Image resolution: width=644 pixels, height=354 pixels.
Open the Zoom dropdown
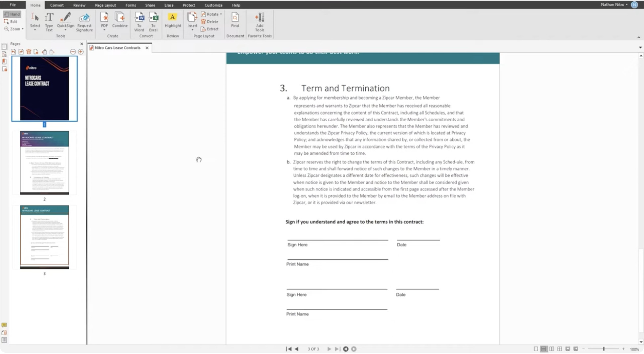(x=14, y=29)
